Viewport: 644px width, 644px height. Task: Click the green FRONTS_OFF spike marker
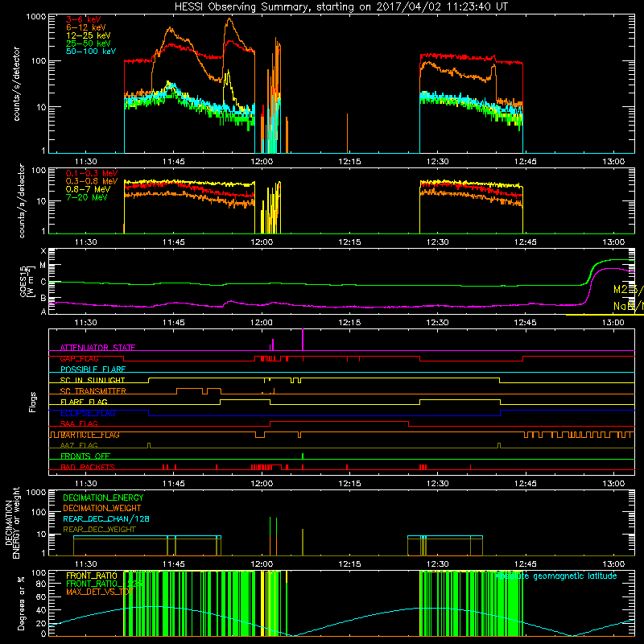tap(303, 456)
